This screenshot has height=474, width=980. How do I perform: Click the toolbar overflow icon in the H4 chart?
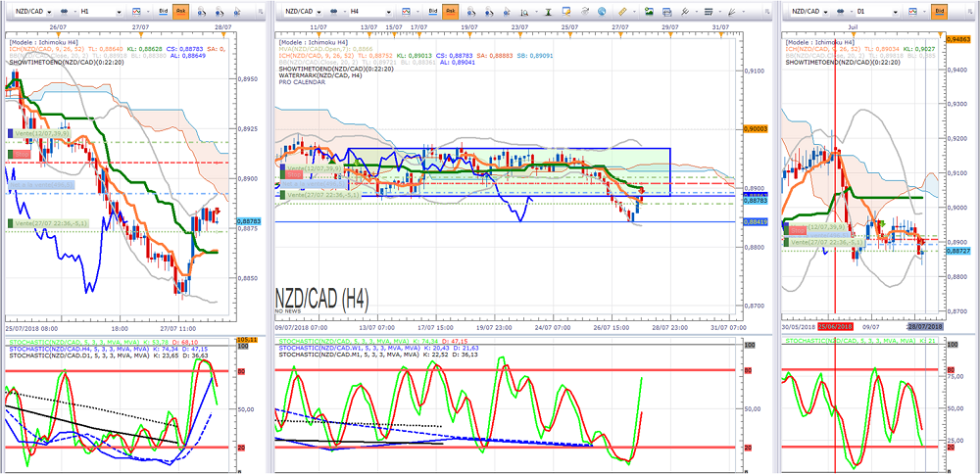tap(767, 11)
